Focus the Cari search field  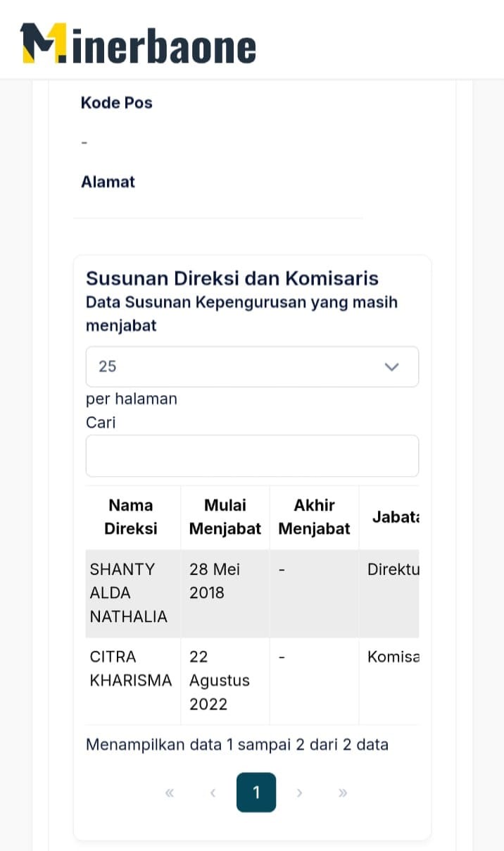252,456
